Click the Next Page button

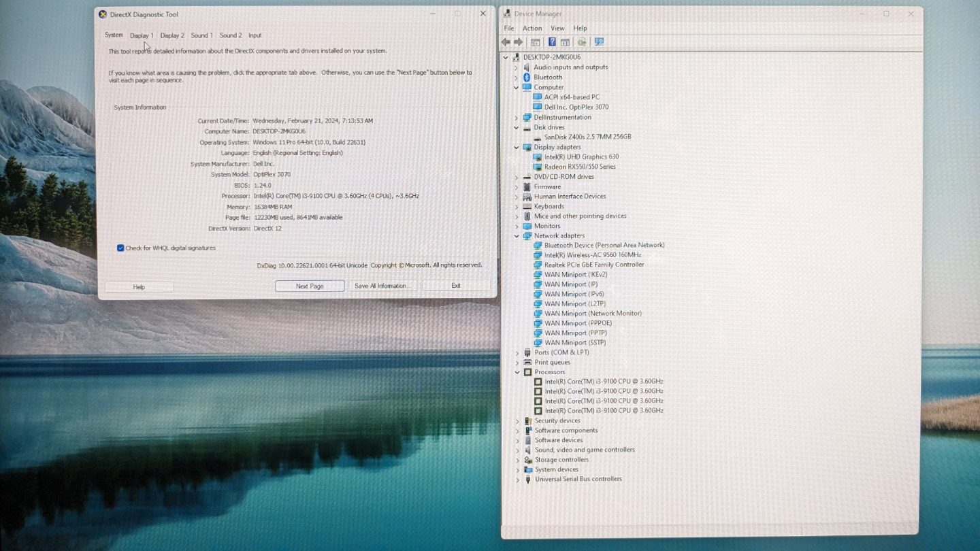[x=310, y=286]
